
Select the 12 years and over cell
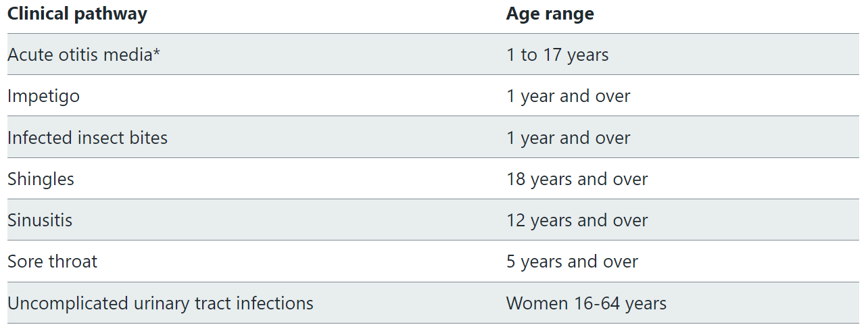(577, 220)
